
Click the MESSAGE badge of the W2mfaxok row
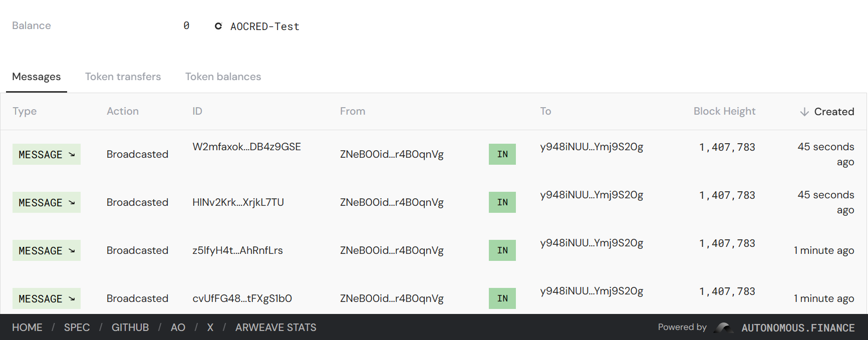(46, 154)
